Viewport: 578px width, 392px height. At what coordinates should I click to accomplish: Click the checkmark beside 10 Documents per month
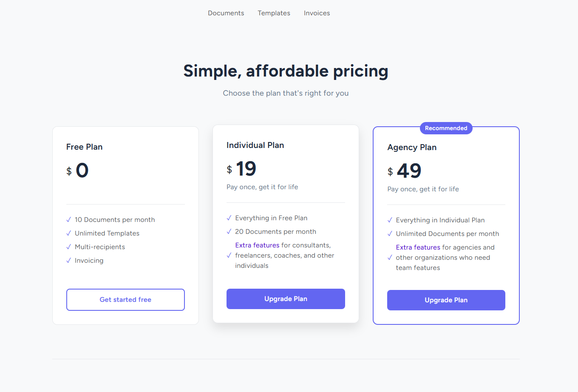(x=68, y=220)
